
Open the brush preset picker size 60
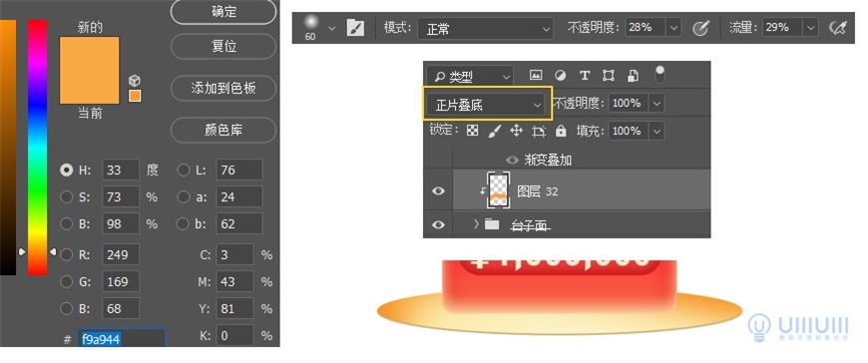(x=311, y=27)
